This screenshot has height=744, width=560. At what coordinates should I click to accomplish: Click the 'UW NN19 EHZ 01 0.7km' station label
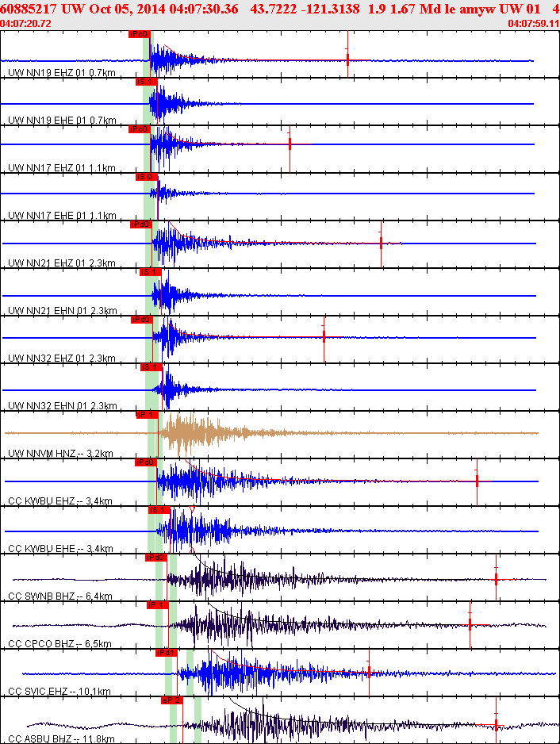(62, 73)
